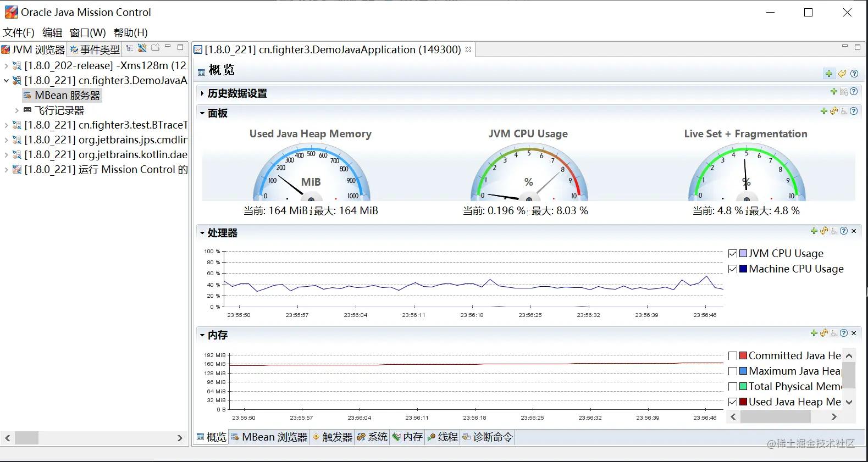Expand the org.jetbrains.kotlin.dae JVM node
The height and width of the screenshot is (462, 868).
[6, 155]
